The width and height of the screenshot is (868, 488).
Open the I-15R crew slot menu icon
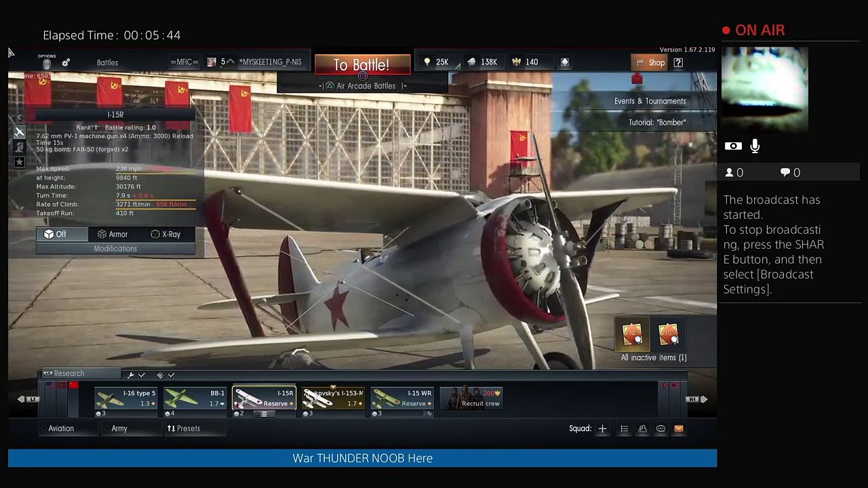pyautogui.click(x=263, y=413)
